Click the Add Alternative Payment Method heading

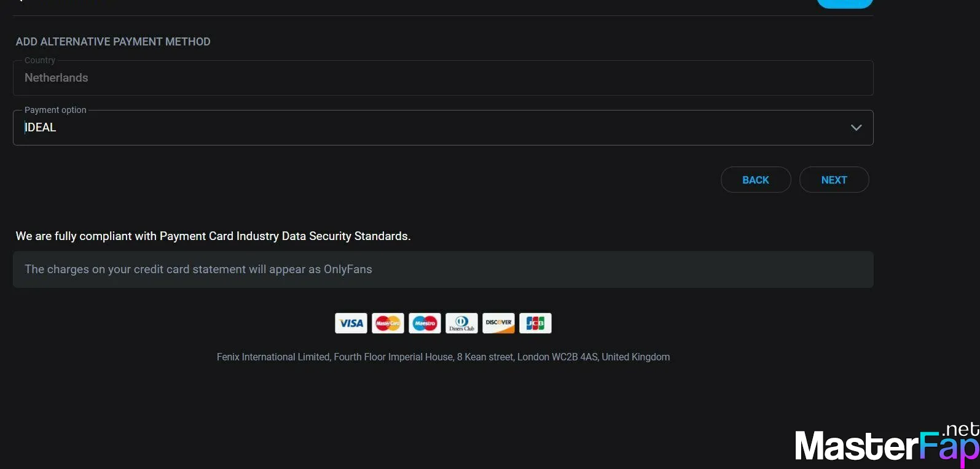[x=113, y=42]
